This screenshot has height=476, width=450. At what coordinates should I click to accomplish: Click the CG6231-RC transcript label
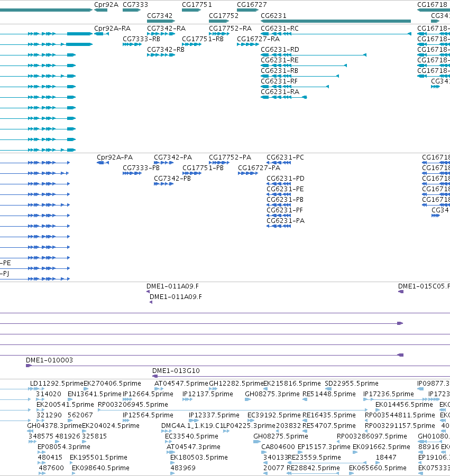click(x=280, y=29)
